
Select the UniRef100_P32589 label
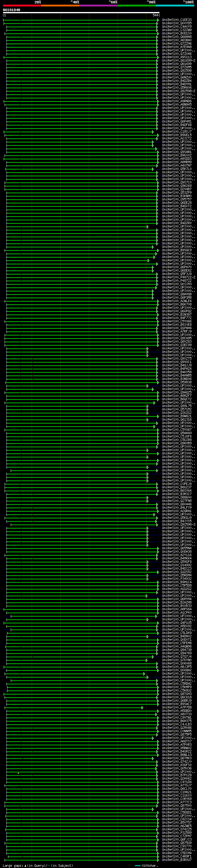point(176,833)
